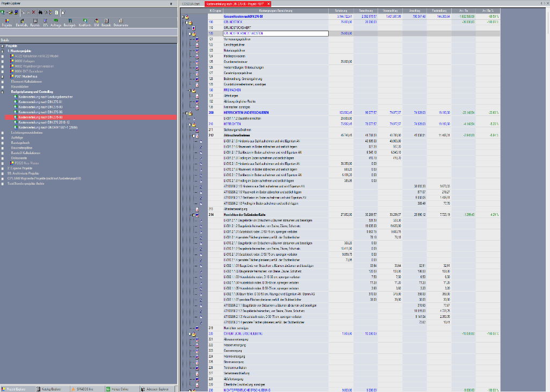Click the Schätzung column header
550x392 pixels.
point(341,10)
